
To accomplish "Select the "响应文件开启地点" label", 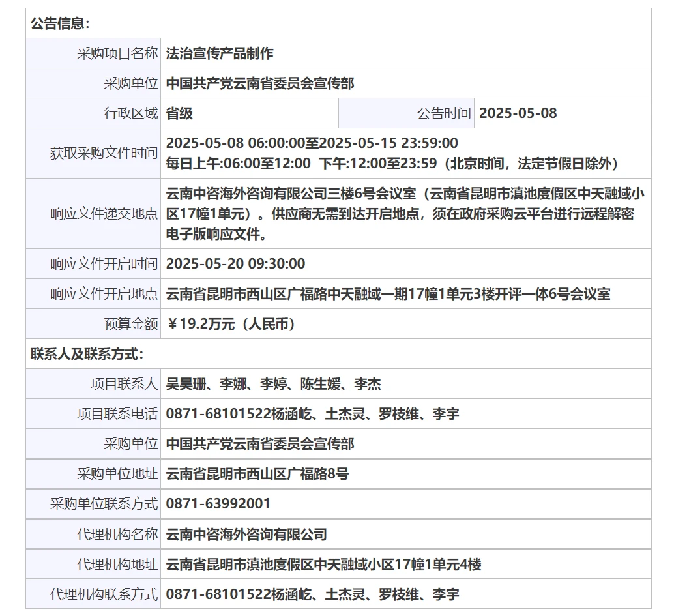I will (x=104, y=293).
